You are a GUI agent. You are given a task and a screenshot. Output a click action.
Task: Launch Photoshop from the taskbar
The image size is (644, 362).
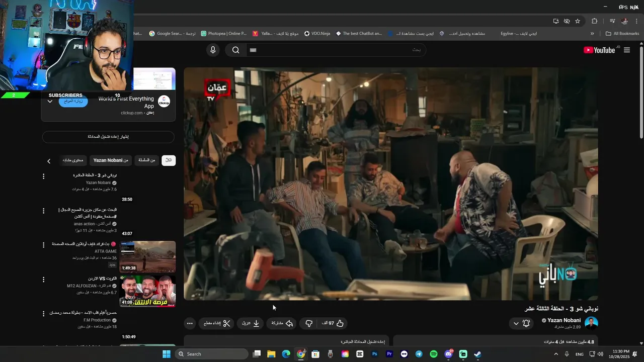[374, 354]
